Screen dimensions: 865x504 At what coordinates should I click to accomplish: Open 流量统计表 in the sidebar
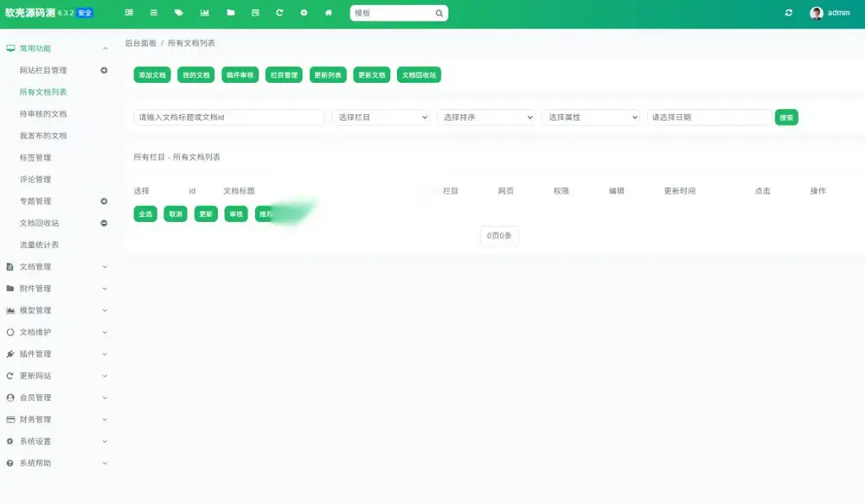(39, 245)
